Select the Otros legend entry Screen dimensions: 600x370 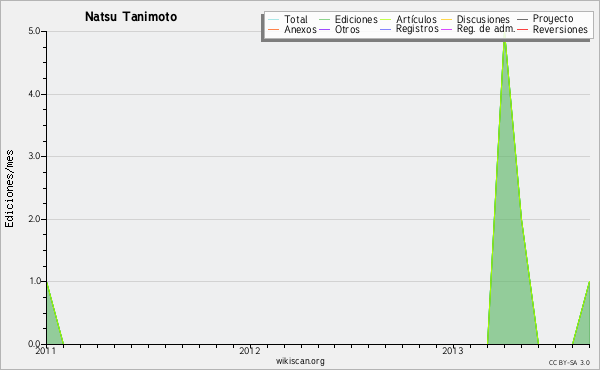347,29
